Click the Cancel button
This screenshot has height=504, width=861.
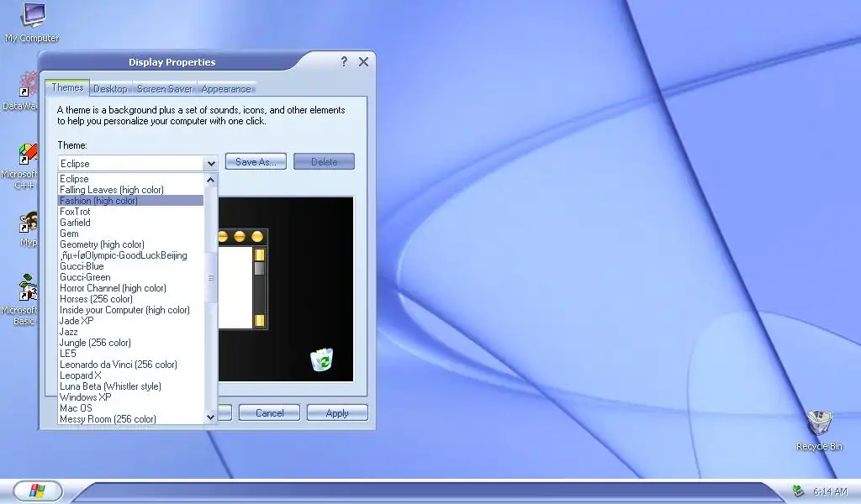(x=269, y=413)
